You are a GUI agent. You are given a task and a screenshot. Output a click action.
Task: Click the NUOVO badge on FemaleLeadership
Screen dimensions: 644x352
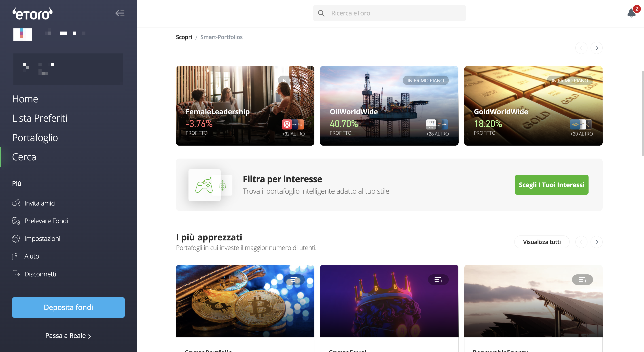291,81
